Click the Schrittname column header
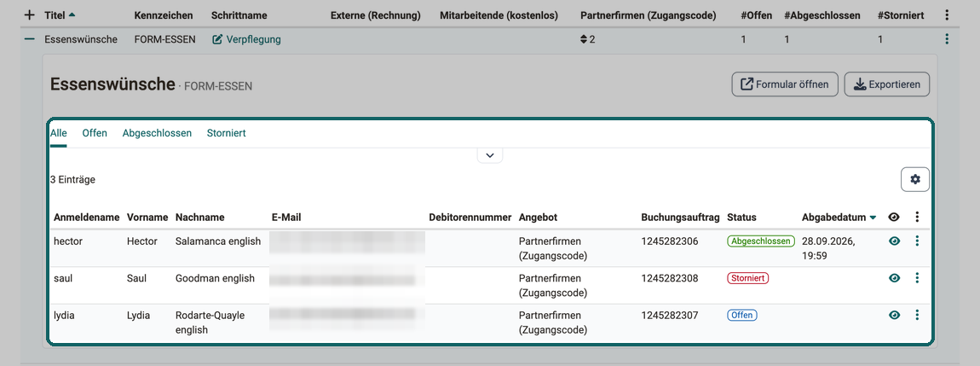This screenshot has width=980, height=366. [239, 15]
